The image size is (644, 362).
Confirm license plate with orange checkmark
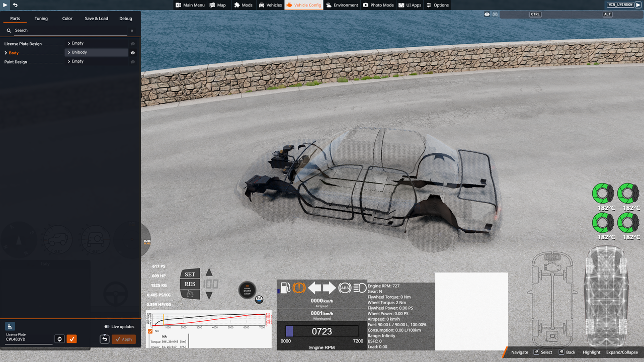coord(72,339)
